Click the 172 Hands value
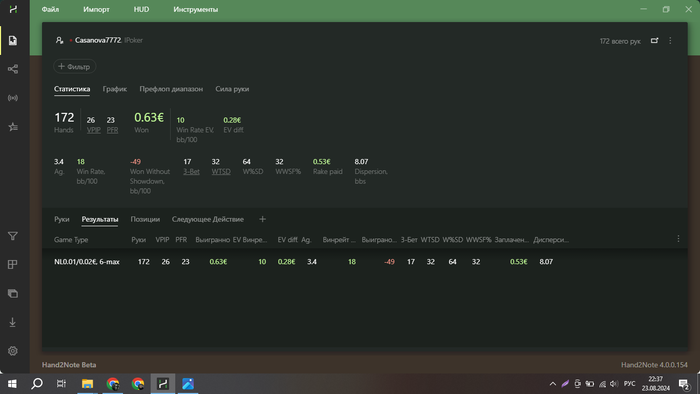This screenshot has width=700, height=394. click(64, 117)
